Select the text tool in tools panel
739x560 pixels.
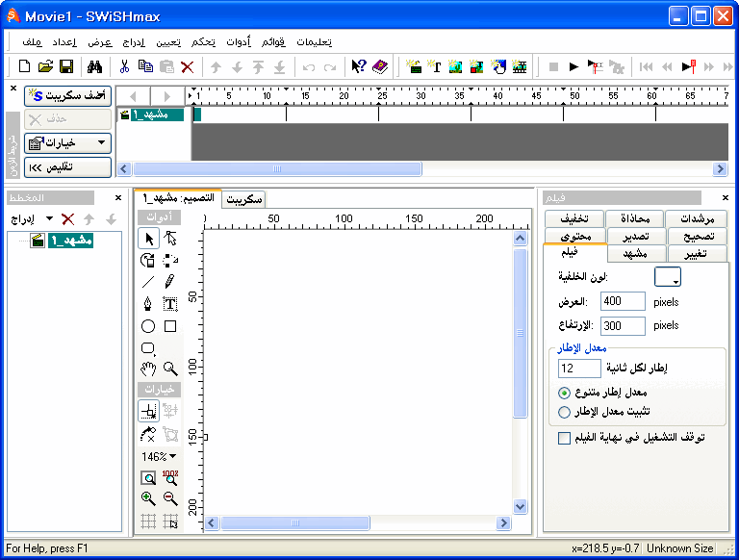(x=170, y=303)
